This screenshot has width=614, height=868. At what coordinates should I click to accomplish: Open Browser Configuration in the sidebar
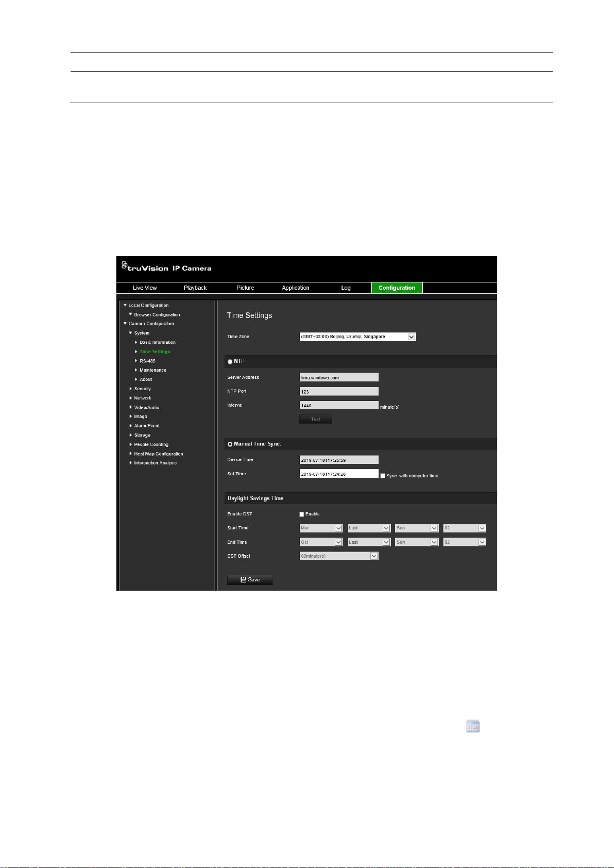[157, 314]
